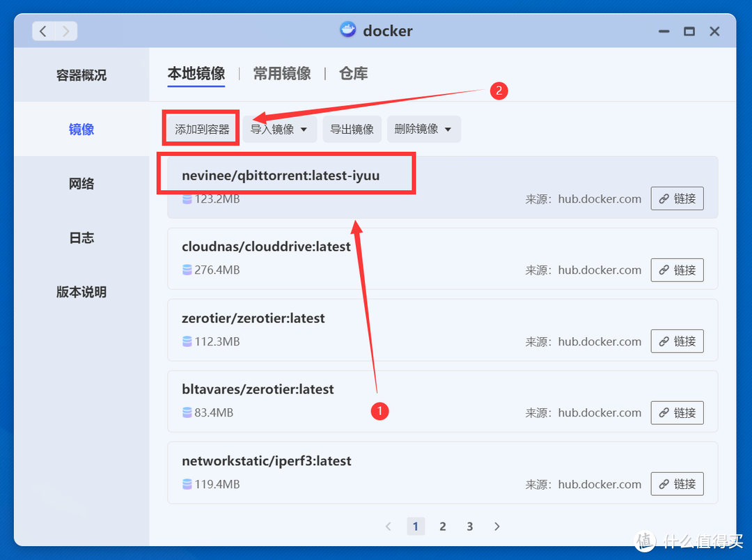Viewport: 752px width, 560px height.
Task: Click 链接 for the nevinee/qbittorrent image
Action: (677, 199)
